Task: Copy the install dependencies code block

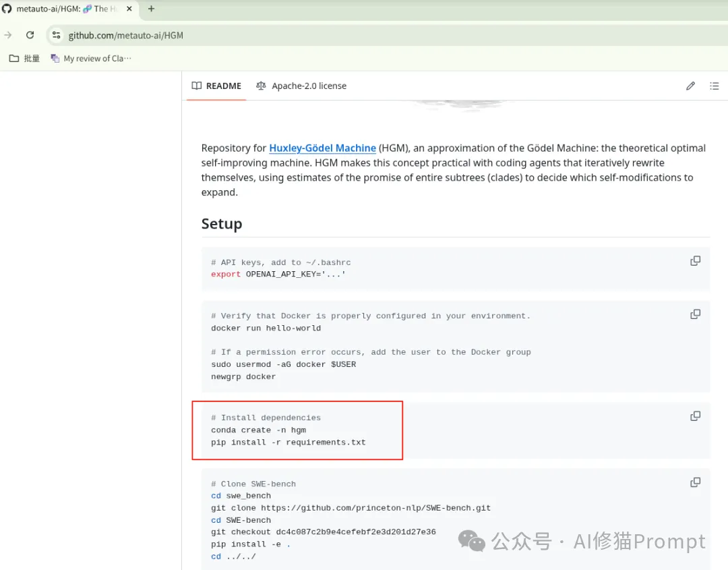Action: 695,416
